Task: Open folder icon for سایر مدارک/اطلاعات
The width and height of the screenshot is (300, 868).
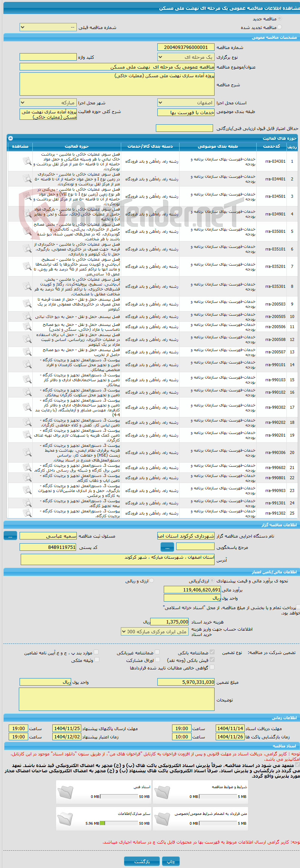Action: 65,818
